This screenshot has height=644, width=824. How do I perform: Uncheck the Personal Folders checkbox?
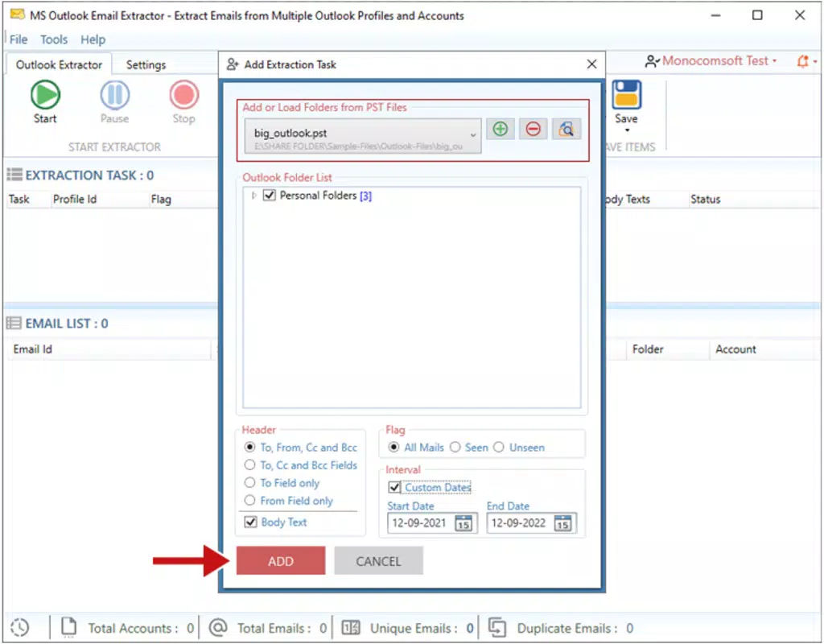click(x=269, y=196)
